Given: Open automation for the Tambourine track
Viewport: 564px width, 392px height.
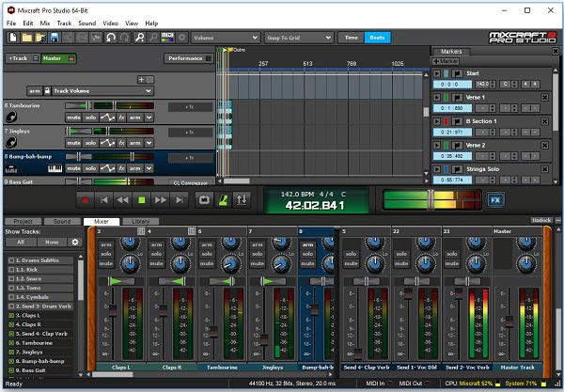Looking at the screenshot, I should coord(107,118).
